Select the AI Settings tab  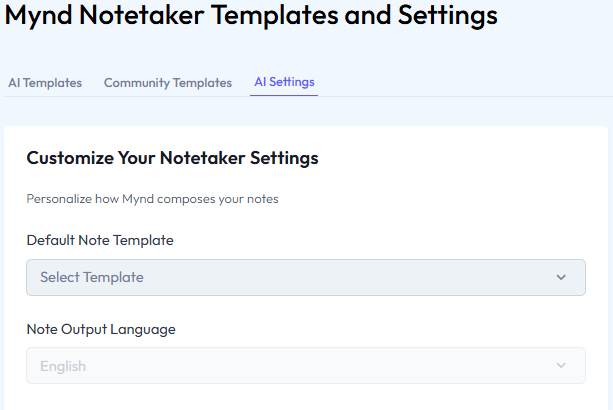point(284,83)
